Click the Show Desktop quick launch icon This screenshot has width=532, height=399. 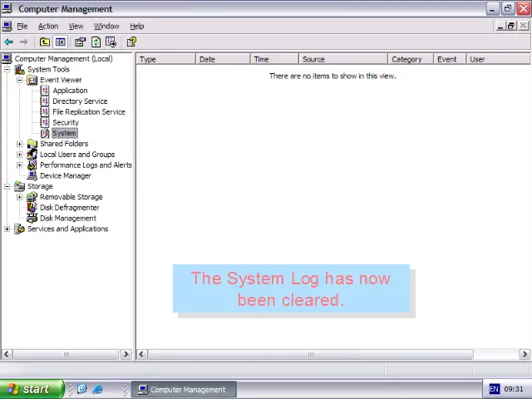point(82,389)
